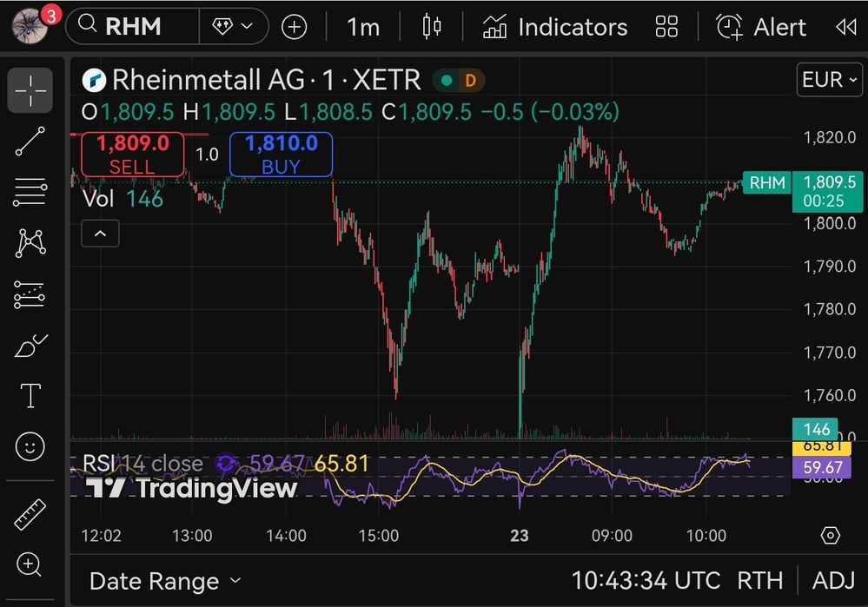
Task: Click the purple 59.67 RSI value tag
Action: coord(822,467)
